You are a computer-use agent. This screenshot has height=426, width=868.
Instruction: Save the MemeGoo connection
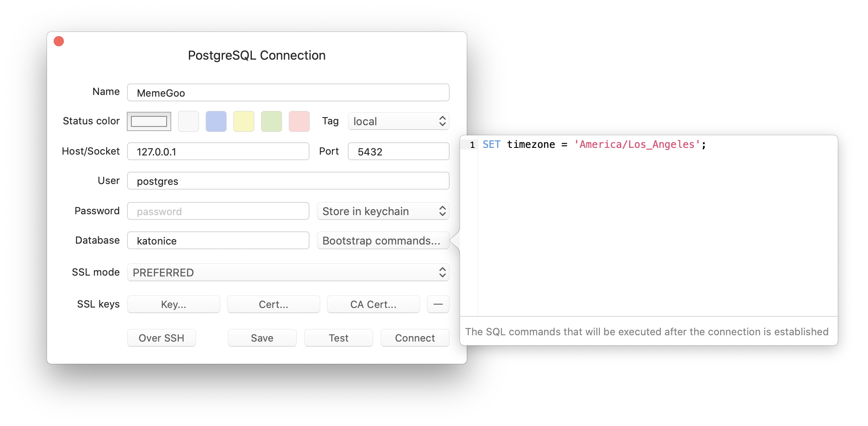pyautogui.click(x=261, y=337)
